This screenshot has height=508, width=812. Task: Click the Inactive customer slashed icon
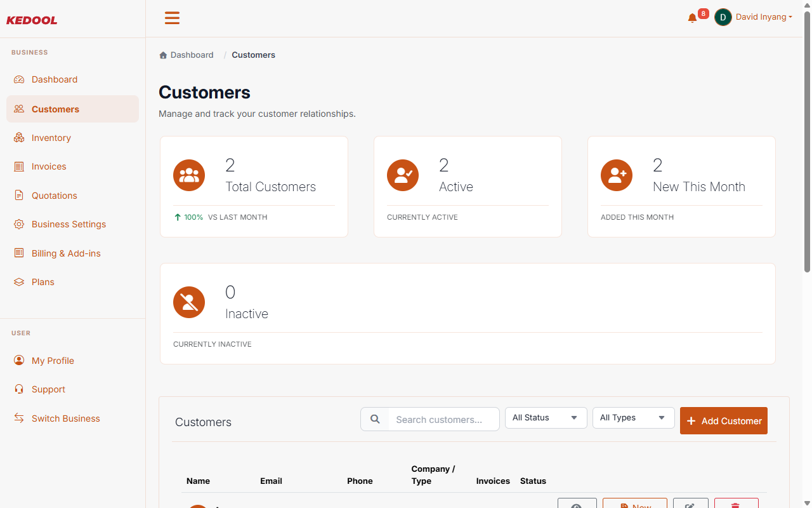189,302
